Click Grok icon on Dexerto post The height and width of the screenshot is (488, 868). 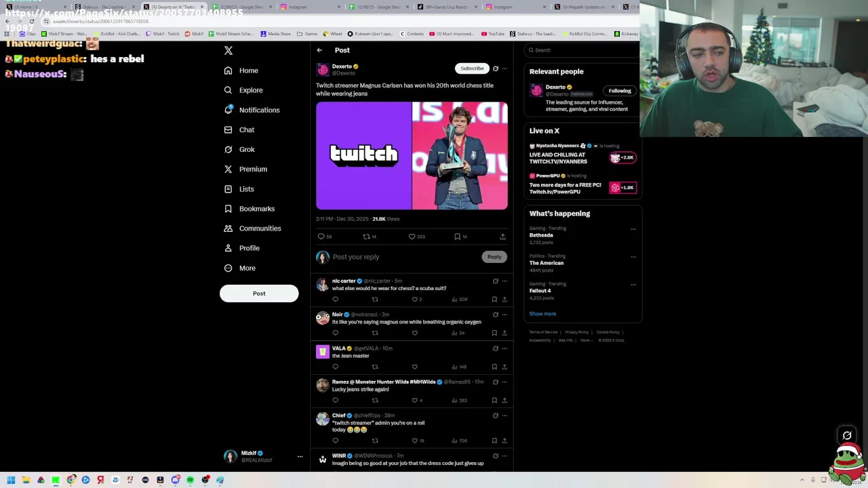(x=496, y=68)
